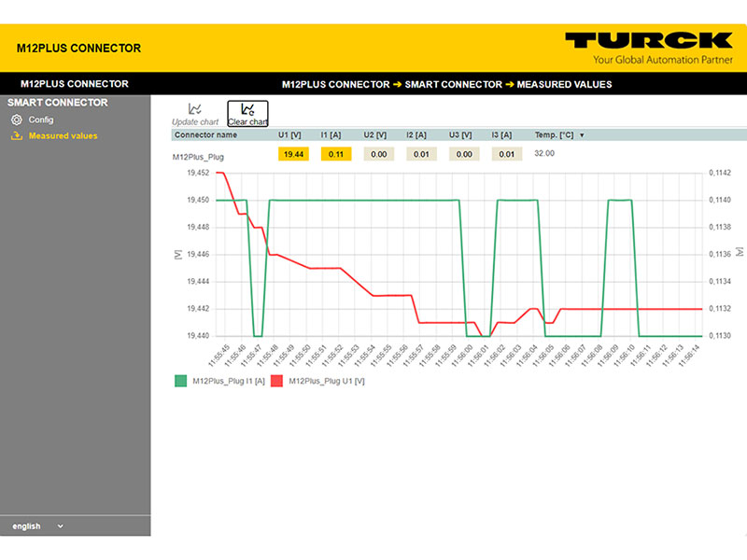Toggle the I3 [A] value 0.01
The width and height of the screenshot is (747, 560).
coord(507,154)
